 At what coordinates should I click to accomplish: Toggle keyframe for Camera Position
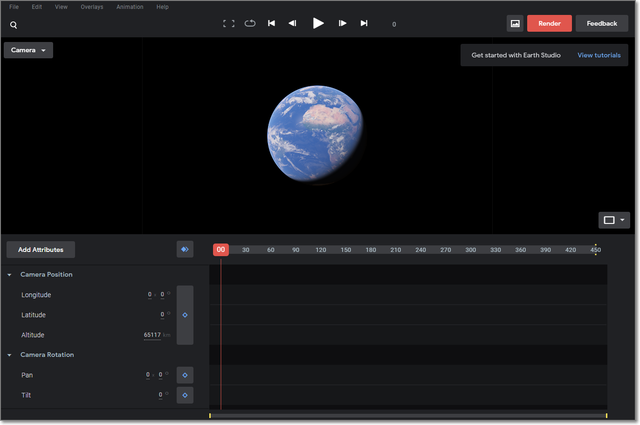click(185, 315)
